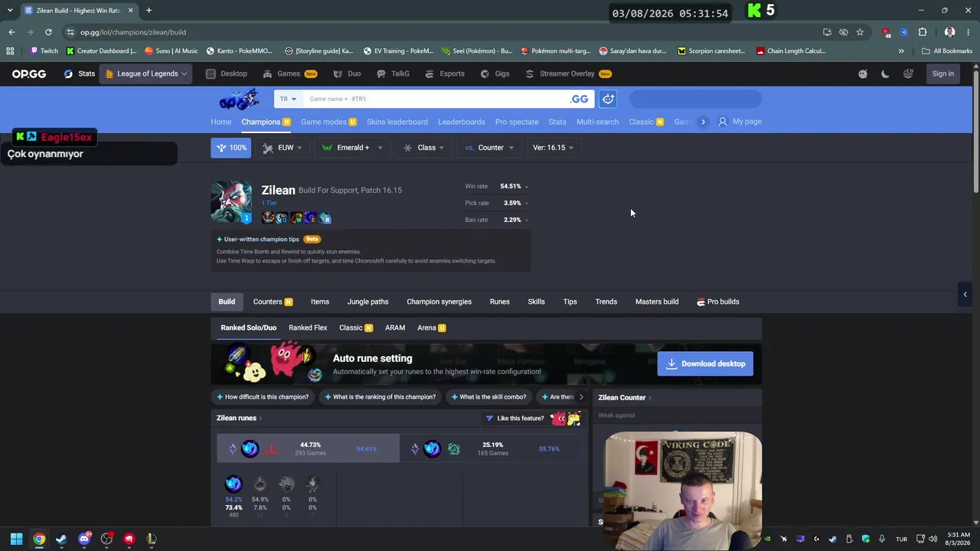The width and height of the screenshot is (980, 551).
Task: Switch to the Items tab
Action: coord(320,302)
